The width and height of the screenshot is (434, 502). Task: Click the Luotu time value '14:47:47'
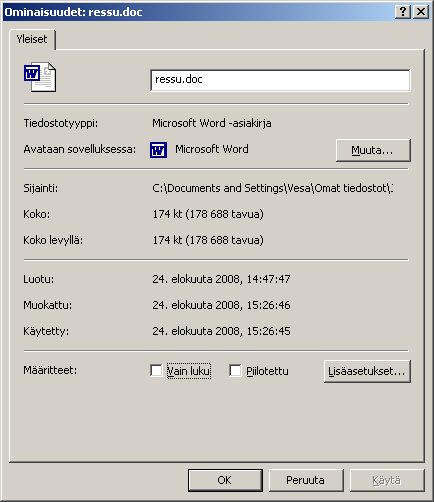[268, 279]
